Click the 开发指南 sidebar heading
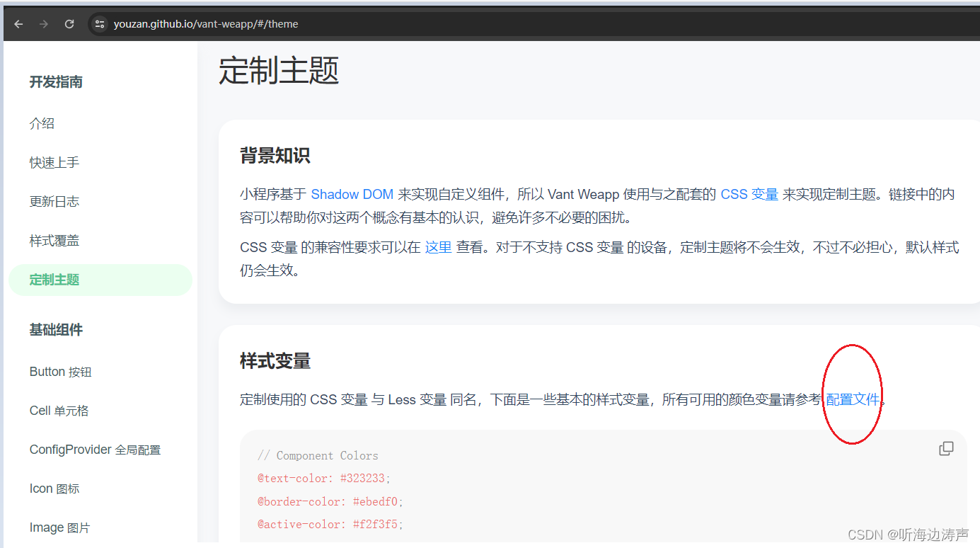The width and height of the screenshot is (980, 548). (56, 82)
